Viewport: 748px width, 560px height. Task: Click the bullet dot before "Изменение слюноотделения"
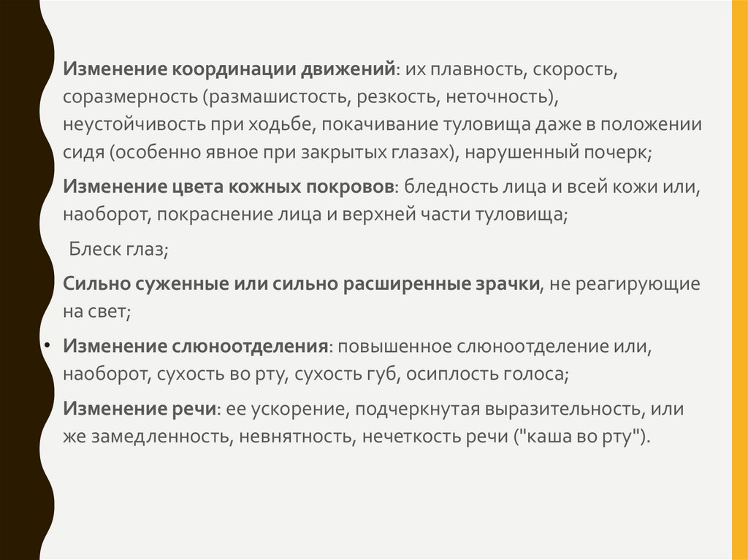(46, 344)
